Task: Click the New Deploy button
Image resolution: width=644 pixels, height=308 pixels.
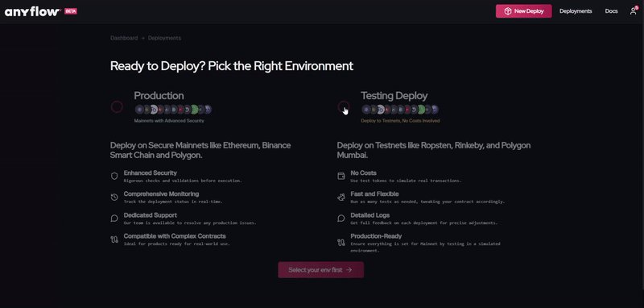Action: tap(524, 11)
